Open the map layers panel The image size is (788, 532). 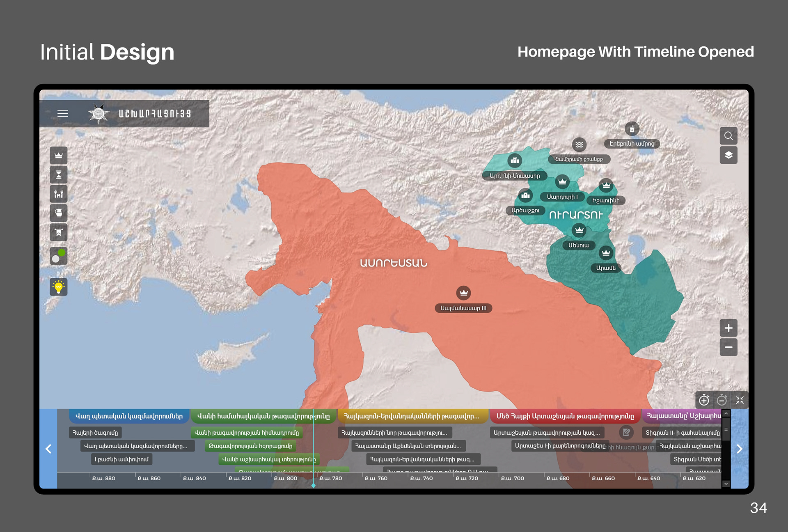click(728, 155)
